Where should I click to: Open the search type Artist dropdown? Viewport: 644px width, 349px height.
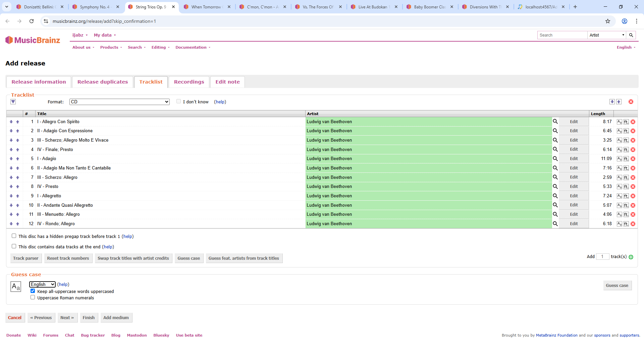[x=607, y=35]
